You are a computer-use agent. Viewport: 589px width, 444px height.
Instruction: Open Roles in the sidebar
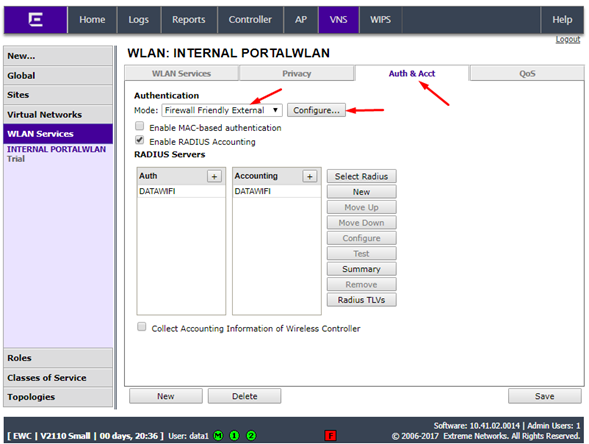pyautogui.click(x=58, y=358)
